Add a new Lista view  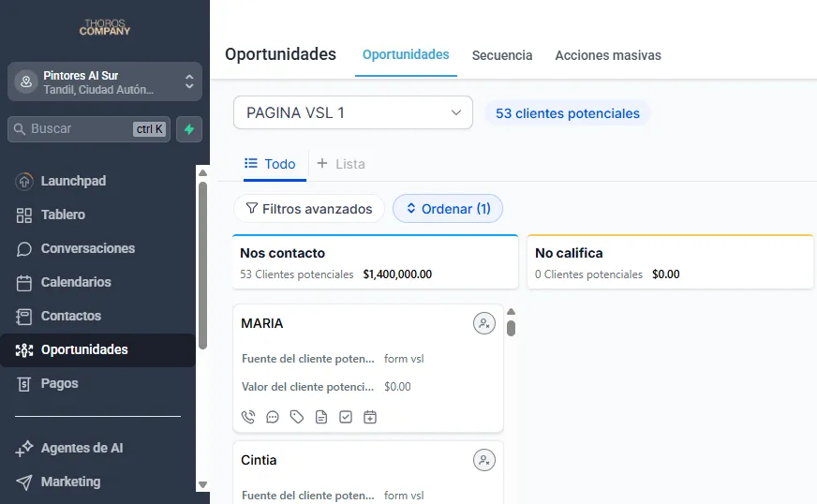(x=341, y=164)
